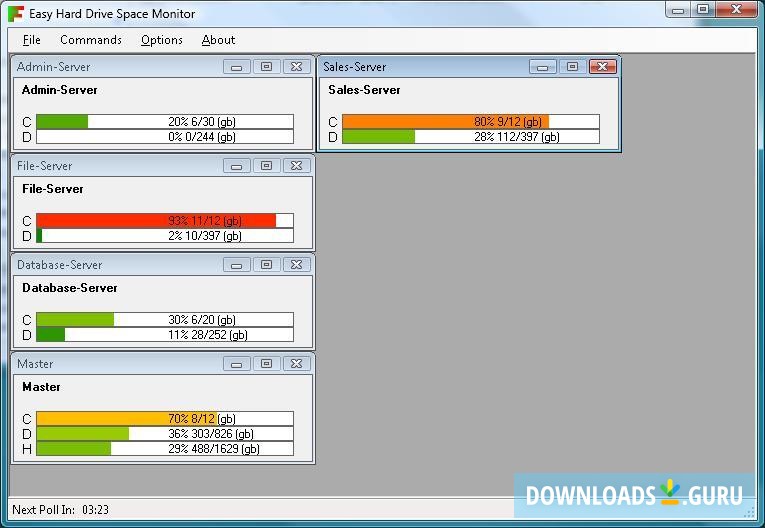765x528 pixels.
Task: Minimize the File-Server child window
Action: tap(237, 166)
